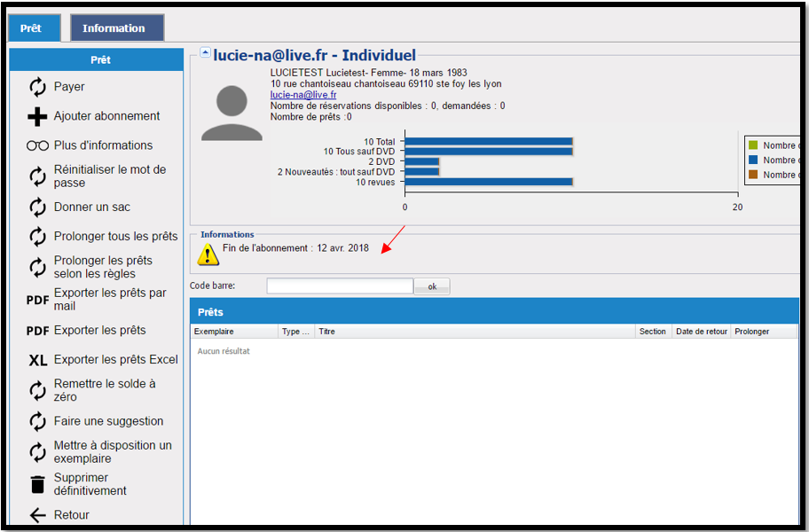Click the plus icon for Ajouter abonnement
The width and height of the screenshot is (809, 532).
(37, 116)
